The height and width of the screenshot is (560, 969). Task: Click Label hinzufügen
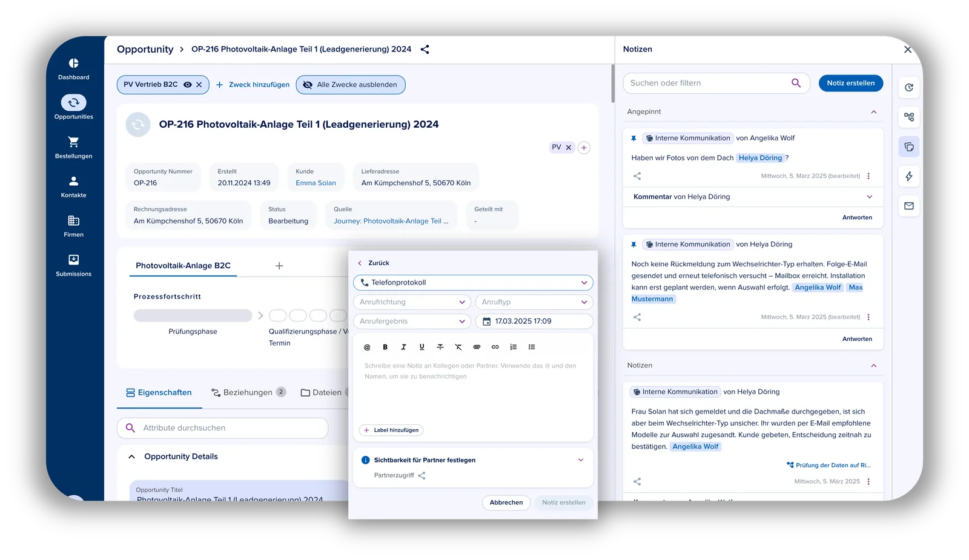(x=391, y=430)
